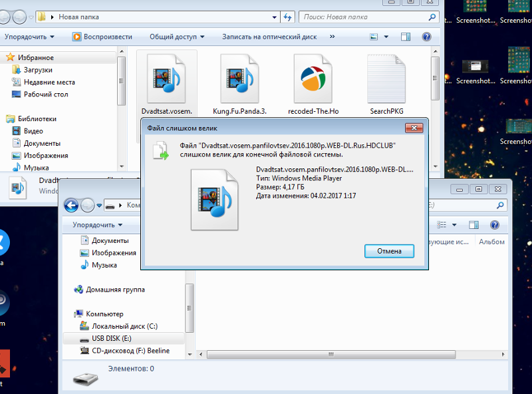Screen dimensions: 532x394
Task: Open recent pages dropdown in USB DISK window
Action: tap(99, 206)
